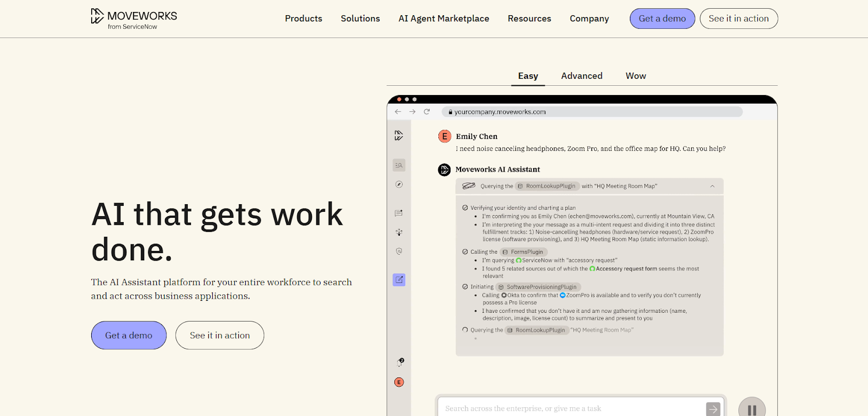Click the compass explore icon in the sidebar
The width and height of the screenshot is (868, 416).
click(x=399, y=185)
